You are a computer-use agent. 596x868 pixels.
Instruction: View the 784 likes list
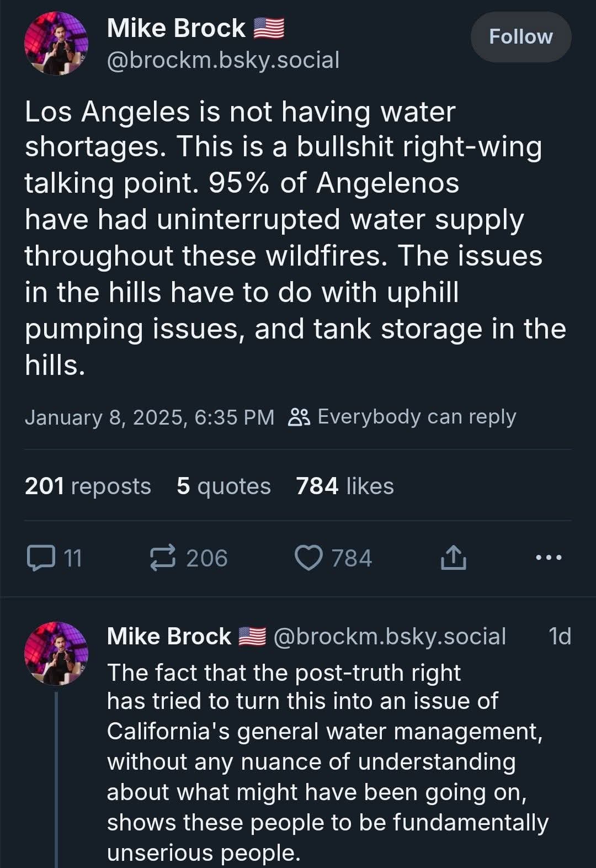(x=344, y=486)
